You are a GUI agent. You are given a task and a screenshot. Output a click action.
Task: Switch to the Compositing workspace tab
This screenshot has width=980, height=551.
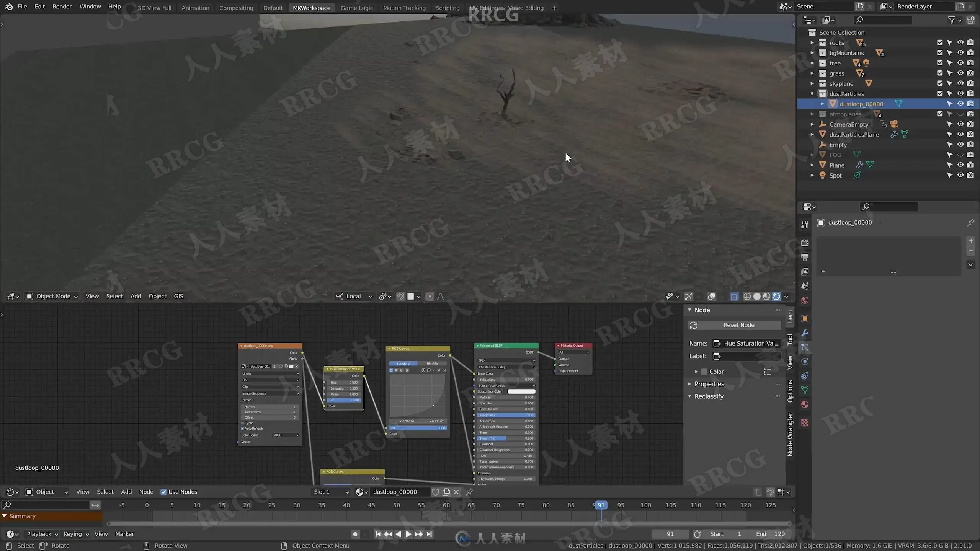coord(236,8)
